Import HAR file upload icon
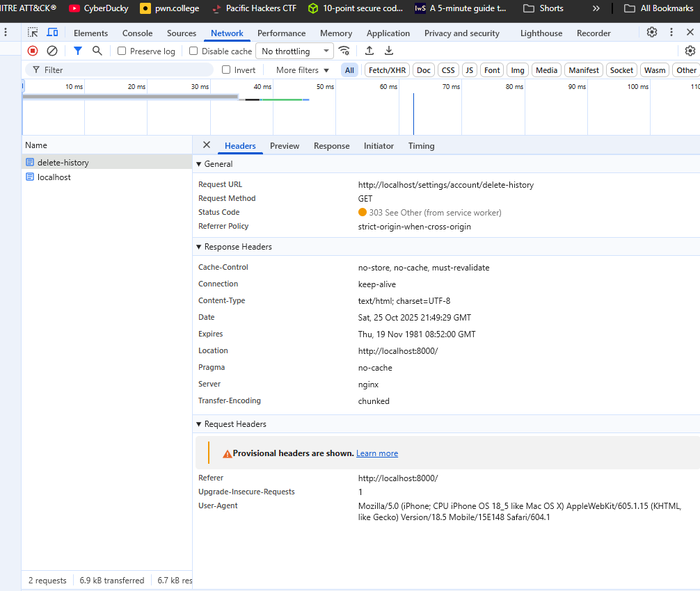This screenshot has width=700, height=591. click(369, 51)
